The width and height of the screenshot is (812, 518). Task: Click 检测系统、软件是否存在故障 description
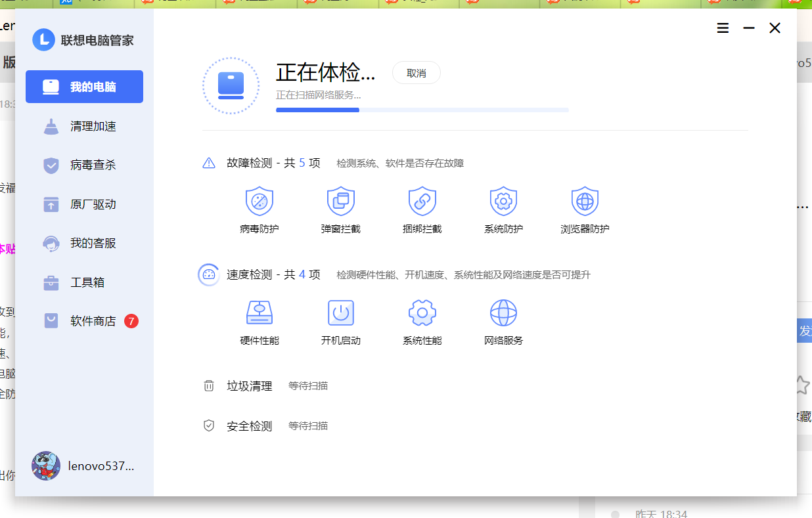tap(401, 163)
